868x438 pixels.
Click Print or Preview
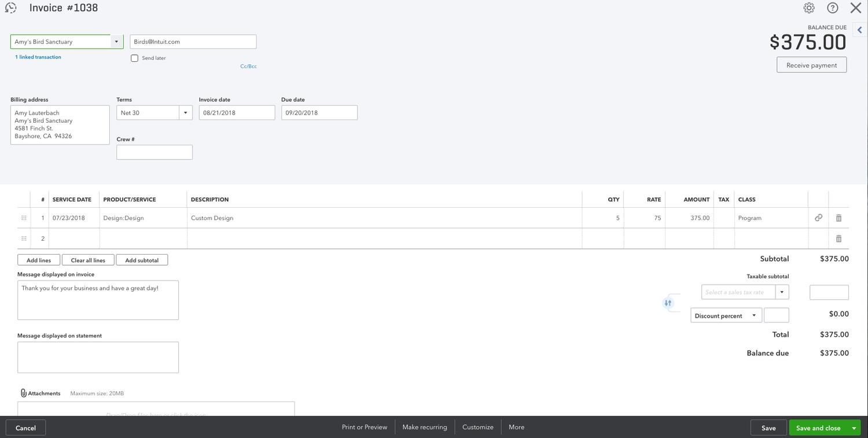click(365, 427)
